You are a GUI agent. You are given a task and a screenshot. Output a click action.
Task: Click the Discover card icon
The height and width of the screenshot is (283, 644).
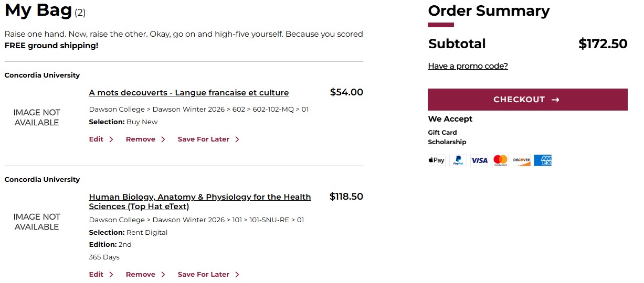pos(522,160)
